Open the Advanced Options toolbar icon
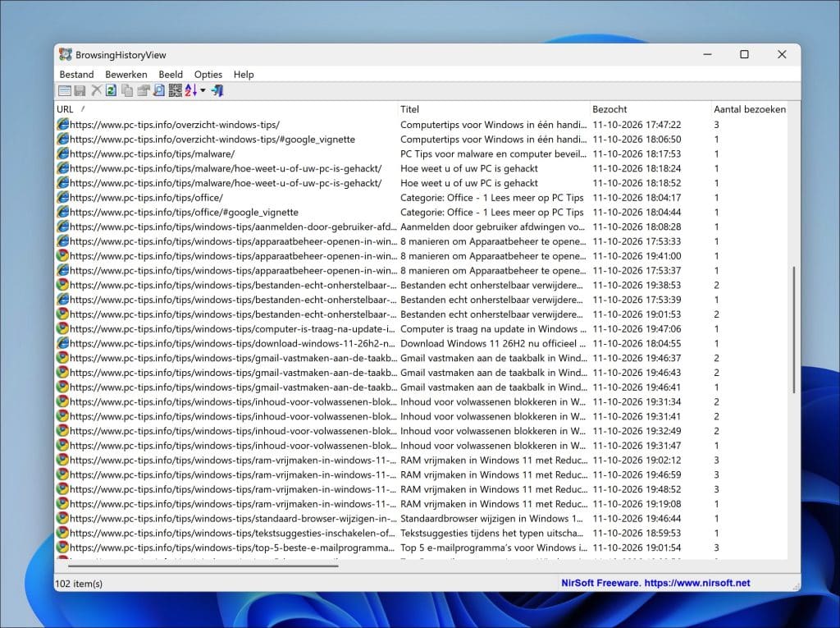 65,91
